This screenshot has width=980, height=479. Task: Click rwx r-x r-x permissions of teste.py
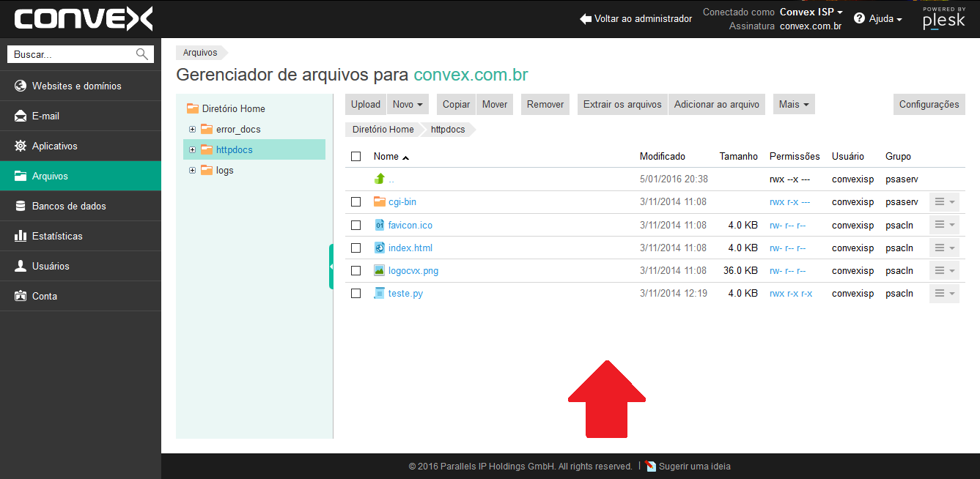pyautogui.click(x=791, y=293)
